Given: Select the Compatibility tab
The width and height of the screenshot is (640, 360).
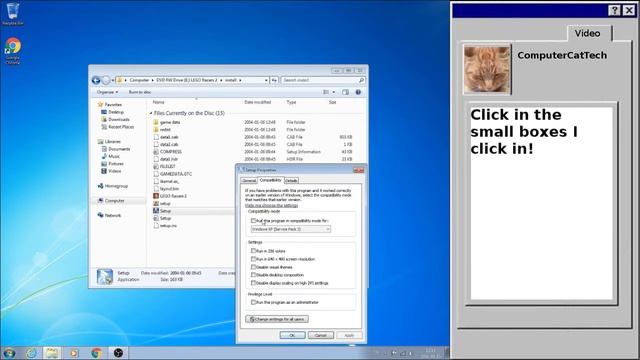Looking at the screenshot, I should pos(270,180).
